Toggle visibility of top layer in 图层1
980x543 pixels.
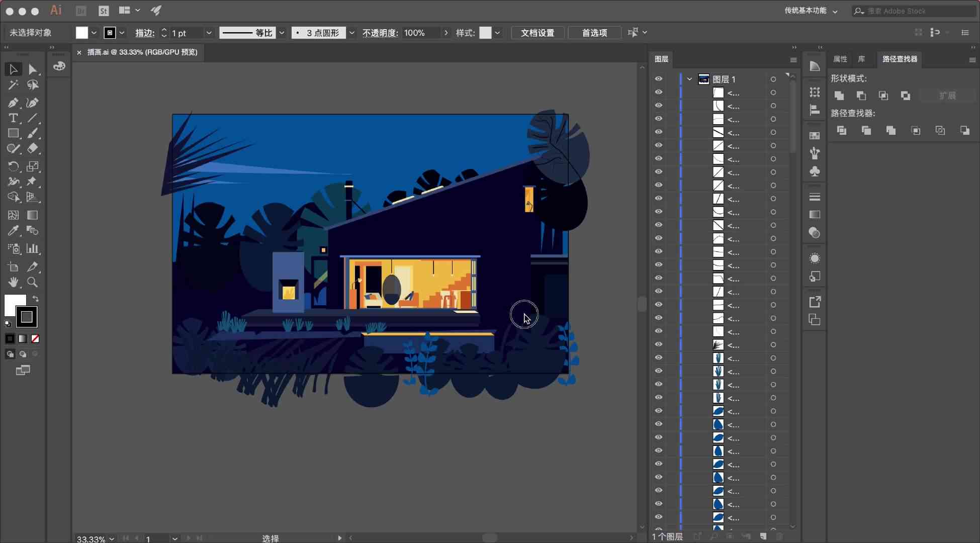659,93
